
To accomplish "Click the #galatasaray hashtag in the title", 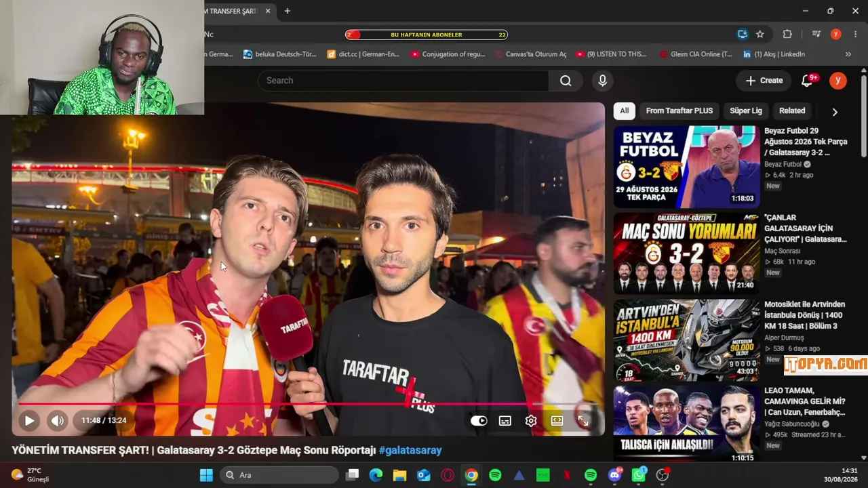I will (x=410, y=450).
